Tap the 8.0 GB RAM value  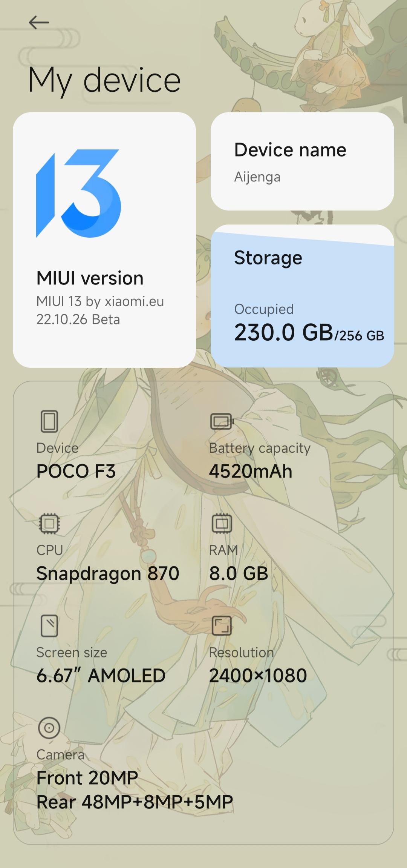tap(239, 573)
